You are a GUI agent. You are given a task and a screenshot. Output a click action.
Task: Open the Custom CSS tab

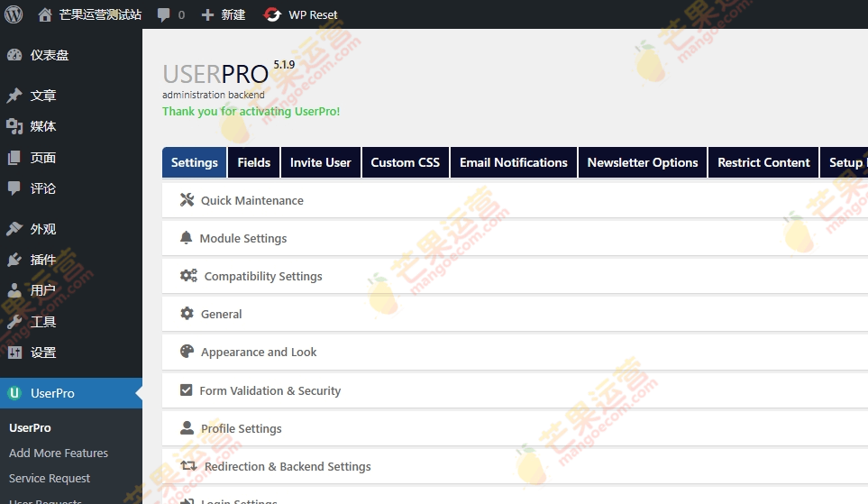click(406, 162)
